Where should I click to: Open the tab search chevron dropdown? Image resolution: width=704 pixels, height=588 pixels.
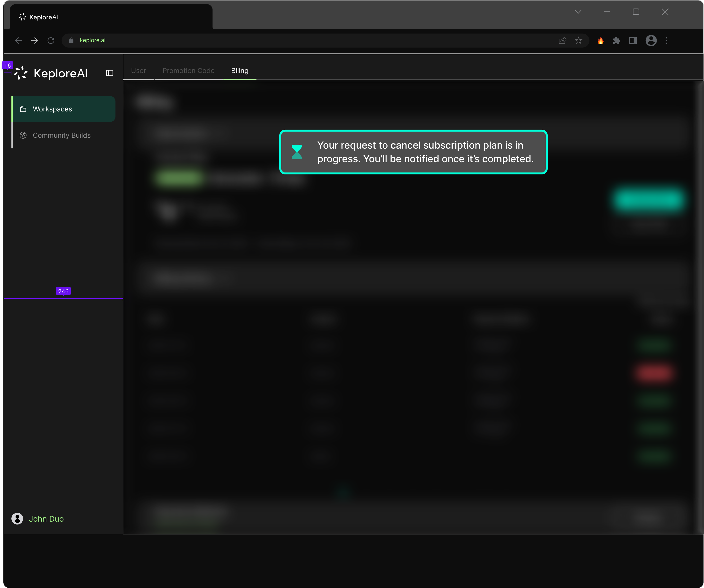578,11
